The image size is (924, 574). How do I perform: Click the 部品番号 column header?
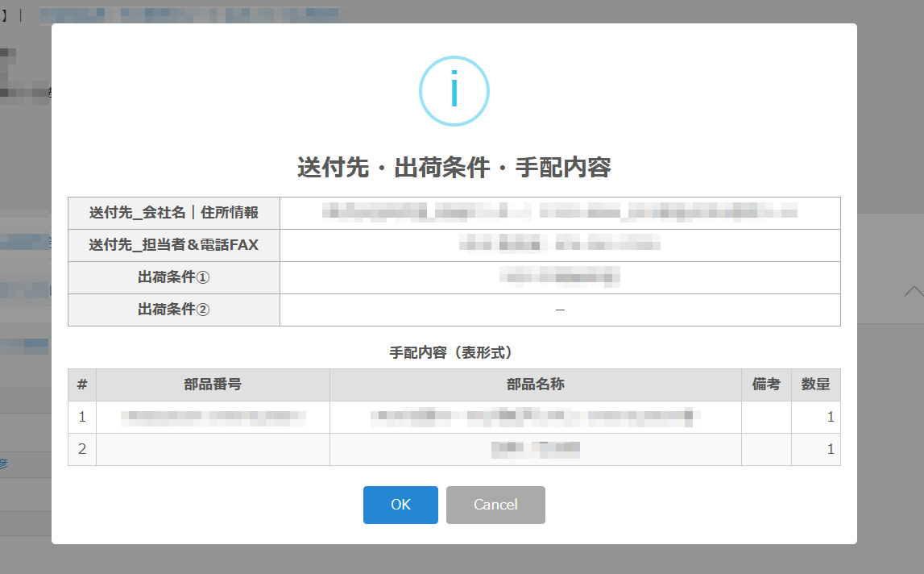pyautogui.click(x=213, y=385)
